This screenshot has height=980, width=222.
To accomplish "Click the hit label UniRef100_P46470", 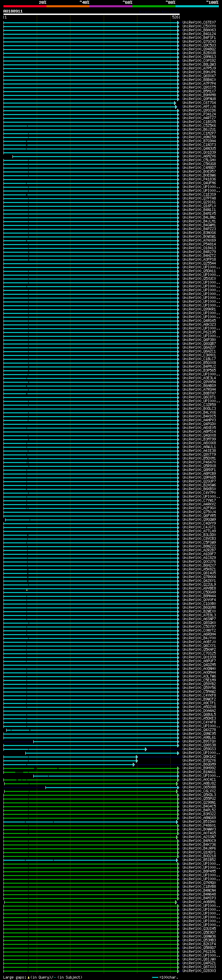I will (x=199, y=462).
